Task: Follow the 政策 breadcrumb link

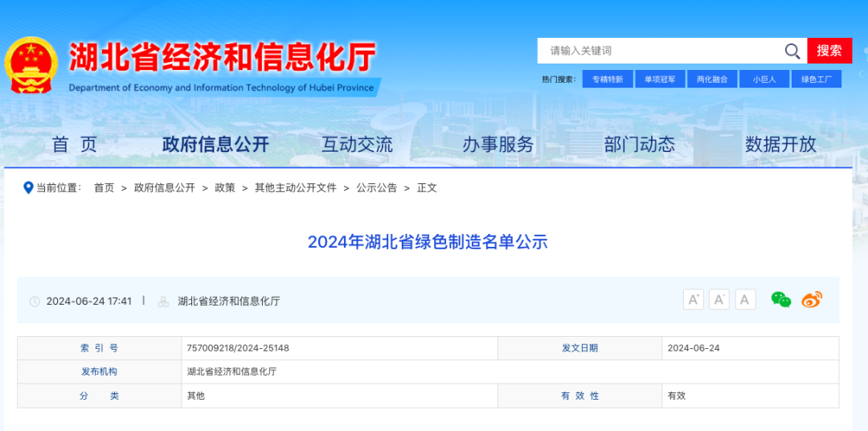Action: point(225,187)
